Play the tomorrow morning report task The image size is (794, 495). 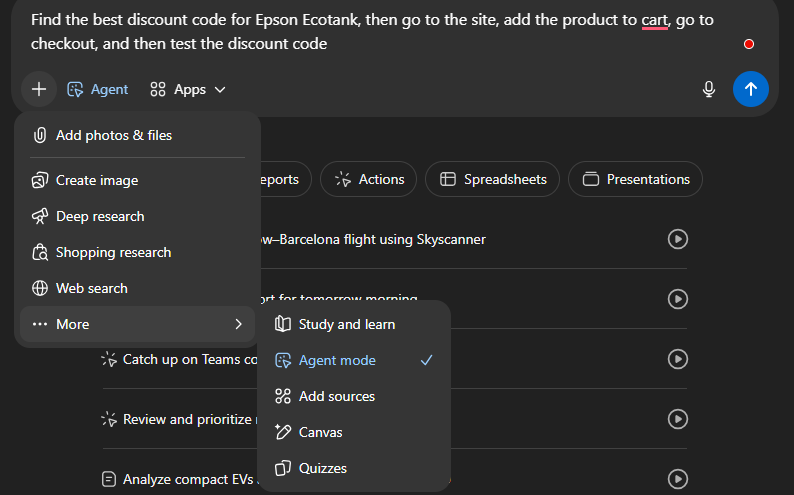tap(678, 299)
